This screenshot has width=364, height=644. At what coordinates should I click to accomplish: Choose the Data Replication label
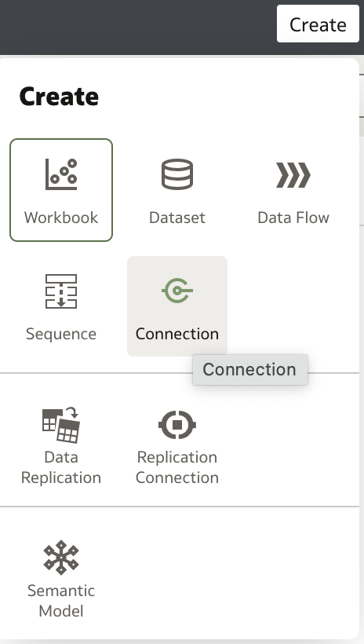coord(61,467)
